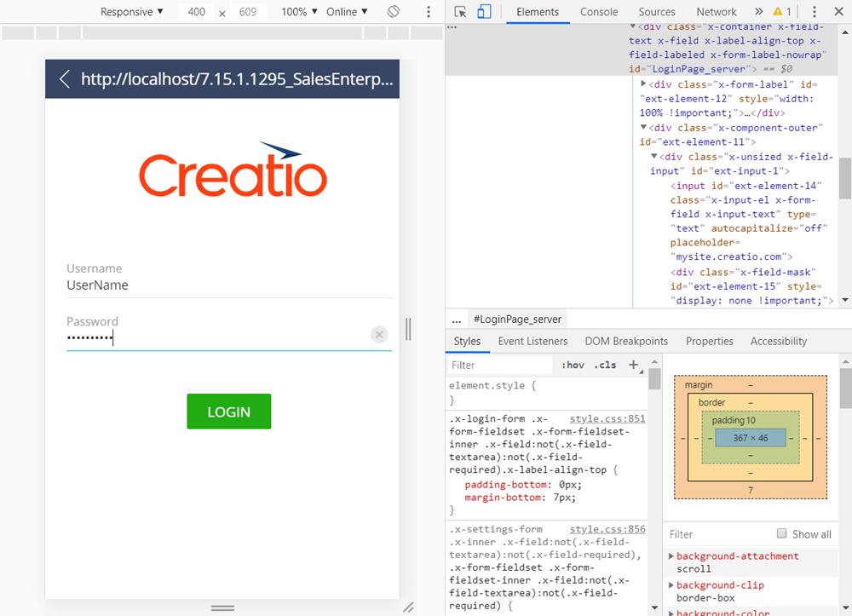Click the viewport height field showing 609
The image size is (852, 616).
[x=248, y=12]
